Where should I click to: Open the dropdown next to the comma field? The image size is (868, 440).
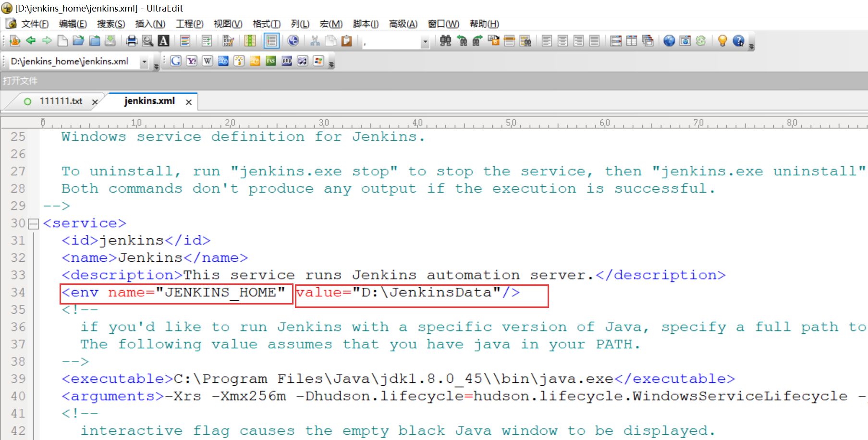425,42
